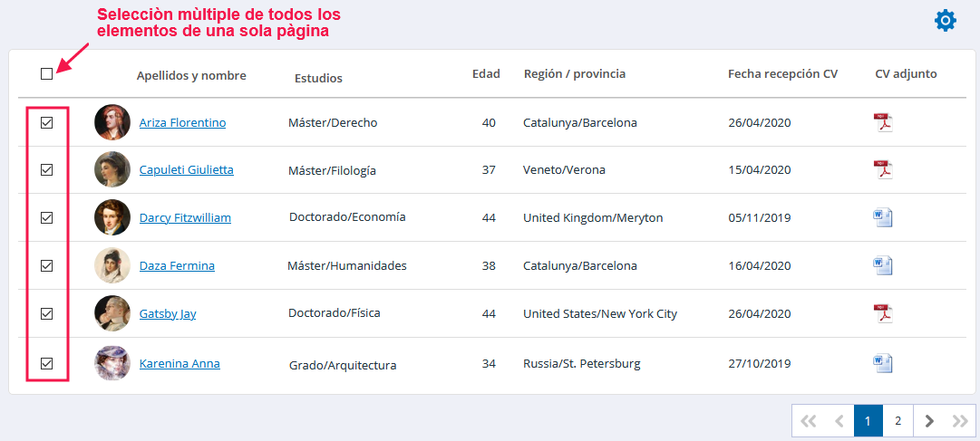980x441 pixels.
Task: Select page 1 in pagination
Action: 868,421
